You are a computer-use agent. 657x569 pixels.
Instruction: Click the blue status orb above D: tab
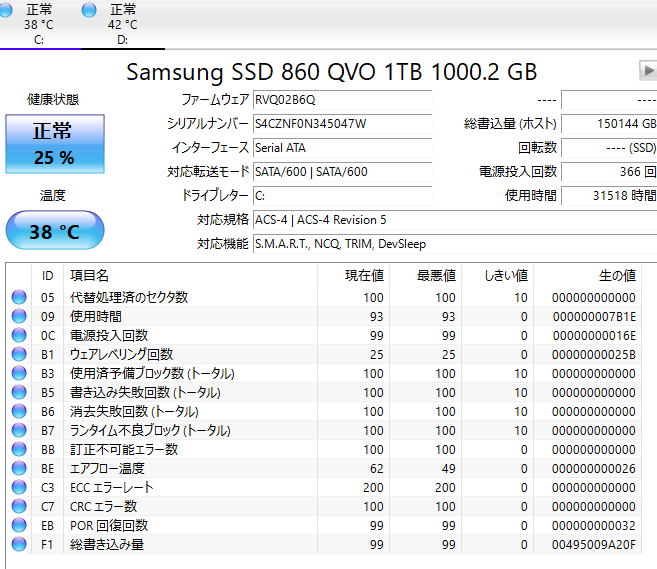89,10
